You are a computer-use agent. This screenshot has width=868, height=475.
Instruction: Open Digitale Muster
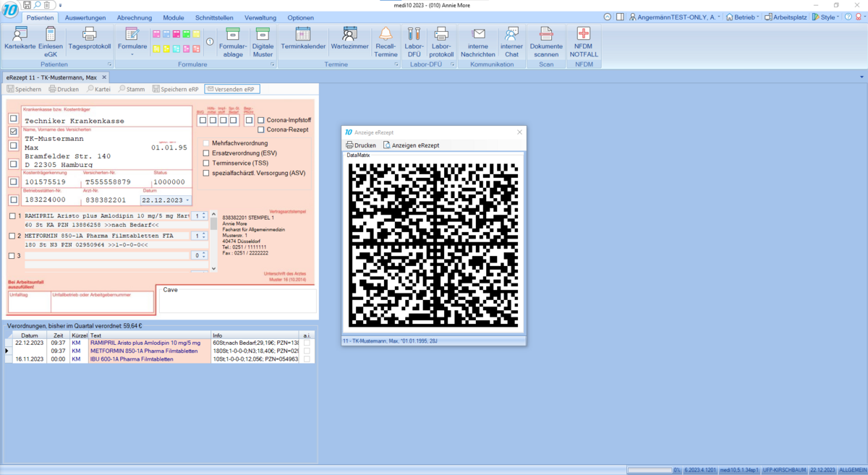pos(263,42)
